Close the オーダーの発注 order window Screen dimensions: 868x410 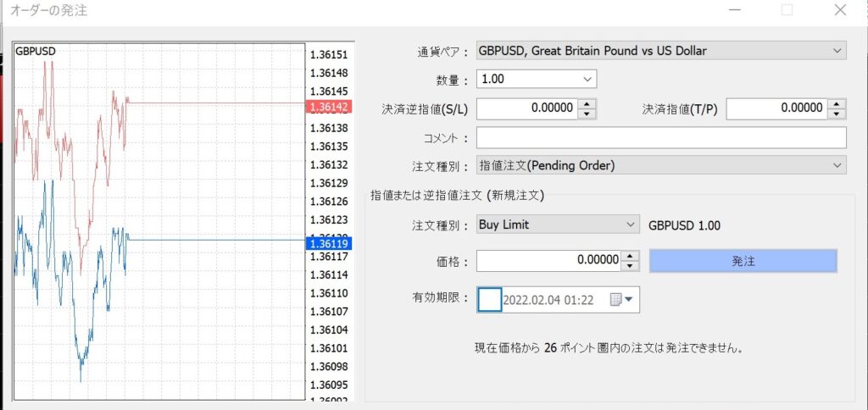point(839,11)
